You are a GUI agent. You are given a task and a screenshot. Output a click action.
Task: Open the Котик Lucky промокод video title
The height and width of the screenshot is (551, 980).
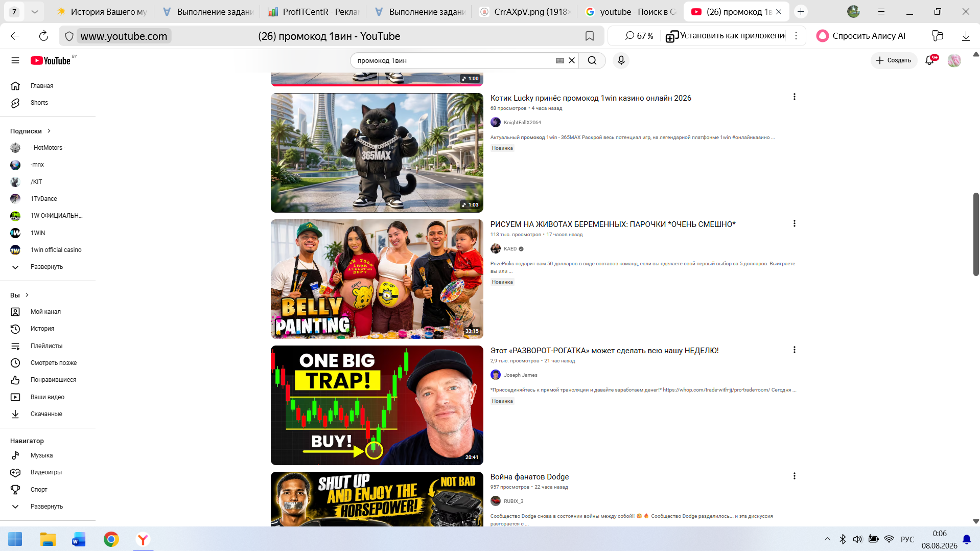(591, 98)
